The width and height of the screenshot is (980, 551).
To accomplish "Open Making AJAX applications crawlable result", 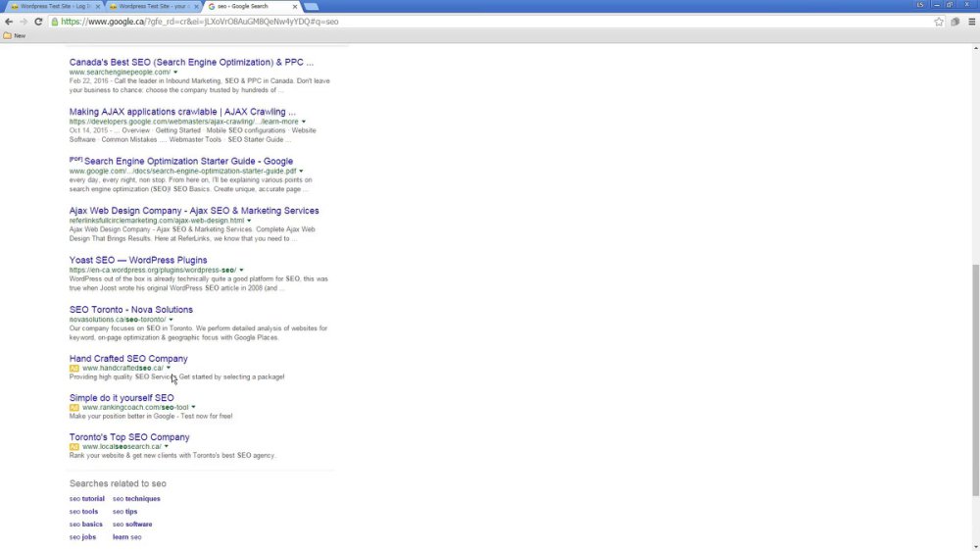I will click(x=182, y=112).
